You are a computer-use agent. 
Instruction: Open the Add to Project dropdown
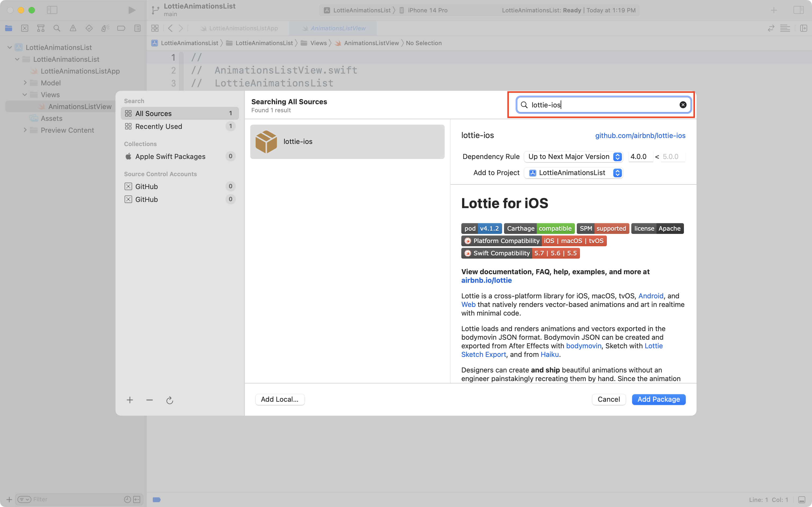point(573,173)
